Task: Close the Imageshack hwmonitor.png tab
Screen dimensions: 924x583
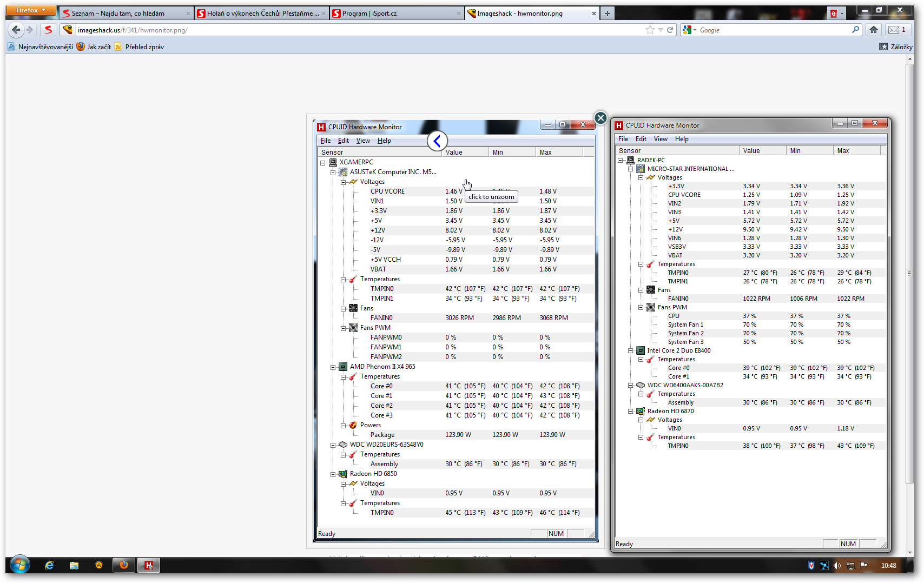Action: (x=594, y=14)
